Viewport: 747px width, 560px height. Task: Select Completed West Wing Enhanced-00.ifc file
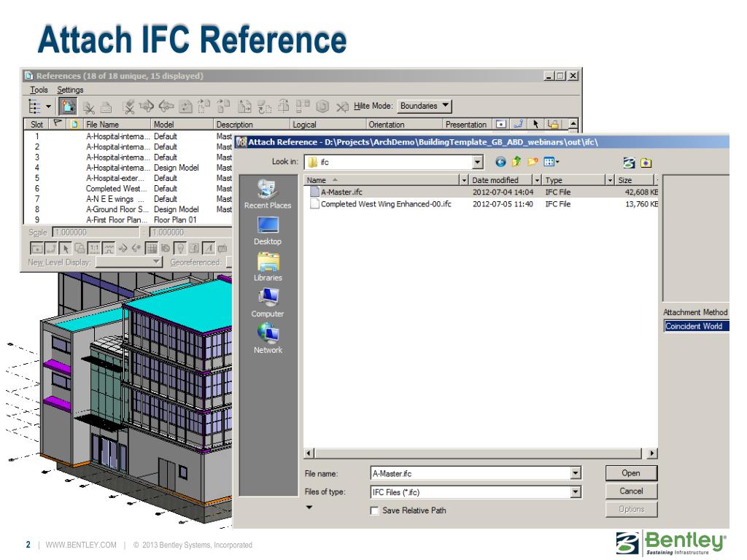pyautogui.click(x=481, y=204)
